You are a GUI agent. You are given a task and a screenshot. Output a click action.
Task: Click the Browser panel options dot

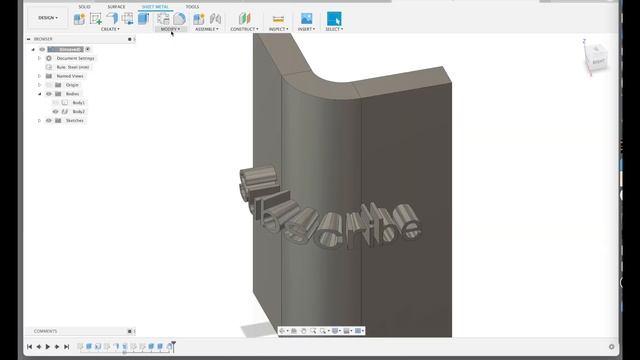[x=129, y=39]
